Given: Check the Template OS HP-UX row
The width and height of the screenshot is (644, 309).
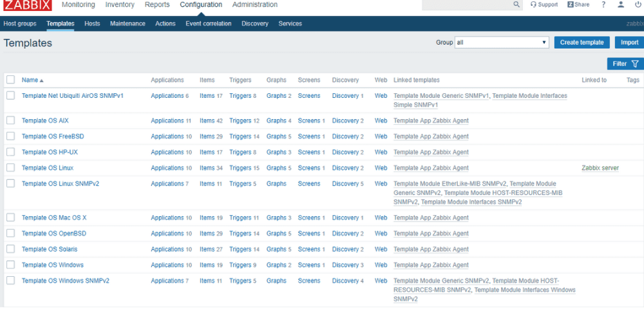Looking at the screenshot, I should [11, 152].
